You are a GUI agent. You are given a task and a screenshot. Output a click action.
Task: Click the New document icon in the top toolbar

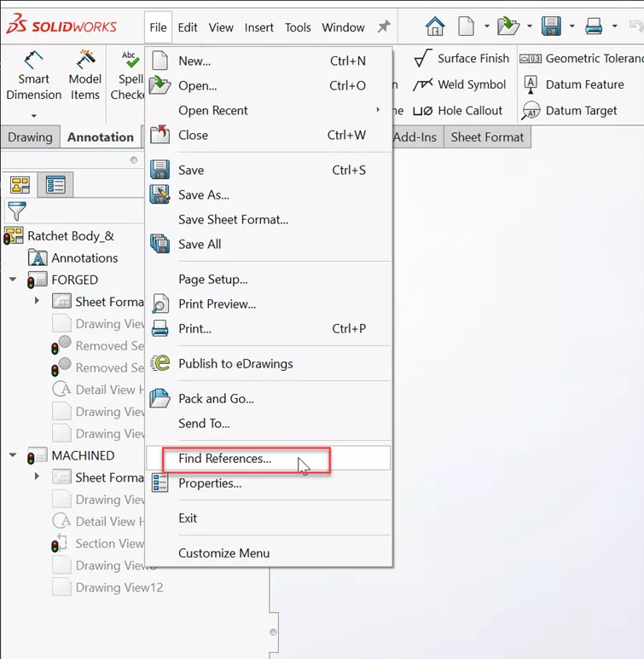(466, 26)
